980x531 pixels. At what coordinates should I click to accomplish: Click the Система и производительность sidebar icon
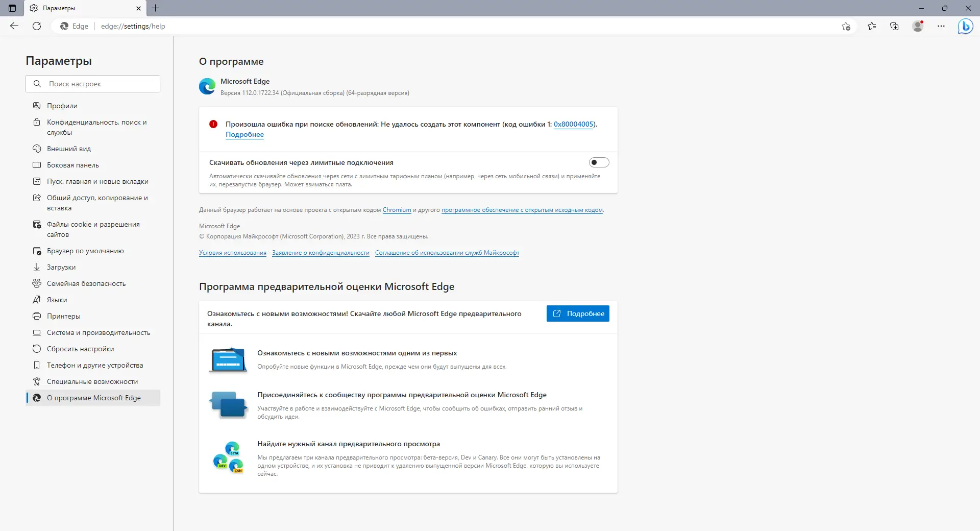click(x=37, y=332)
